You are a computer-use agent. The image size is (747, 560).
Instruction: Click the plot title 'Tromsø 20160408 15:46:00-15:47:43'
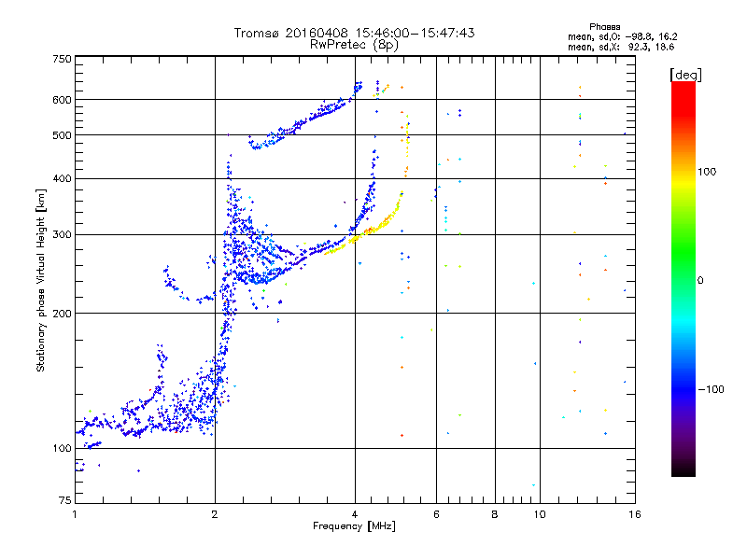click(x=354, y=33)
